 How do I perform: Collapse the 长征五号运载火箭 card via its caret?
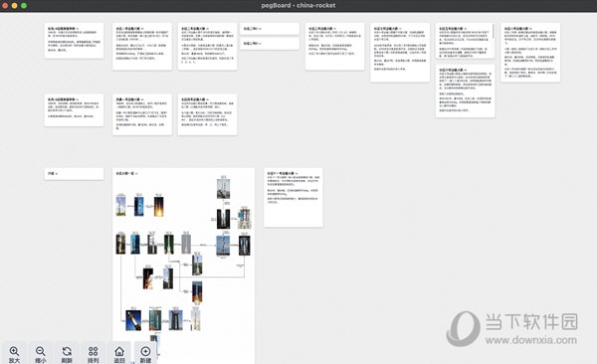pyautogui.click(x=466, y=29)
